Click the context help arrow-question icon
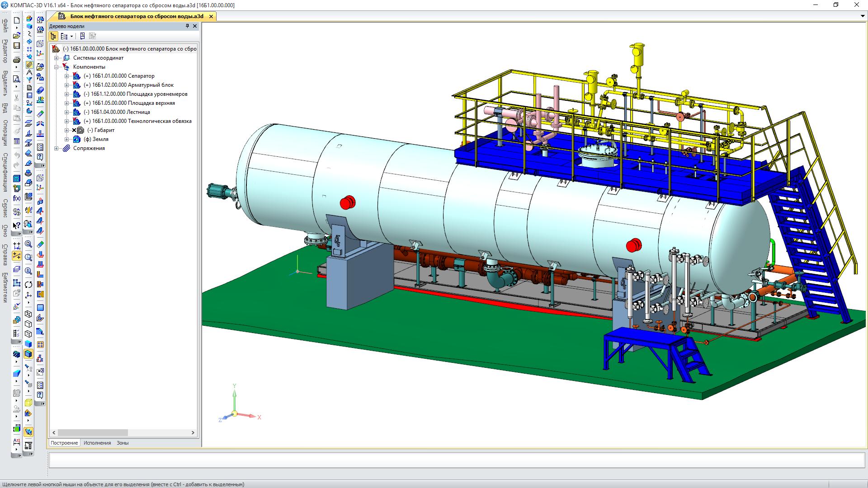 click(x=16, y=225)
